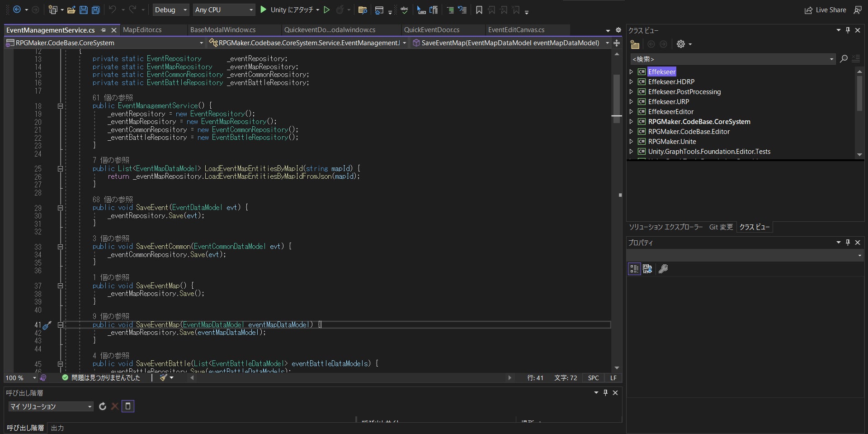Image resolution: width=868 pixels, height=434 pixels.
Task: Switch to the MapEditor.cs tab
Action: [x=142, y=30]
